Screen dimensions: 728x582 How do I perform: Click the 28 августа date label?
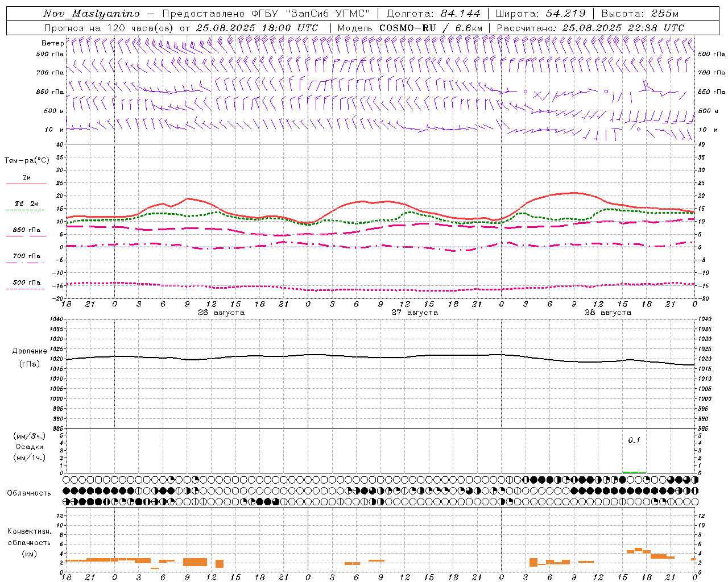point(608,313)
